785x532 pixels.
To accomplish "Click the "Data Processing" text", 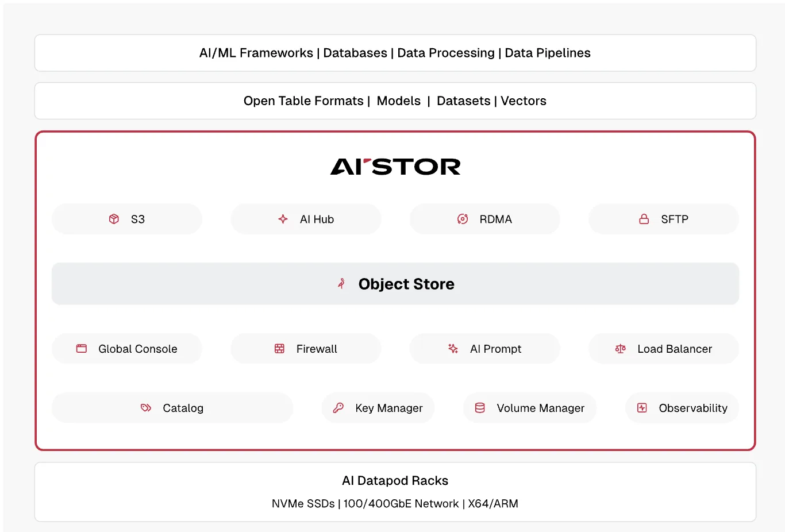I will click(x=446, y=53).
